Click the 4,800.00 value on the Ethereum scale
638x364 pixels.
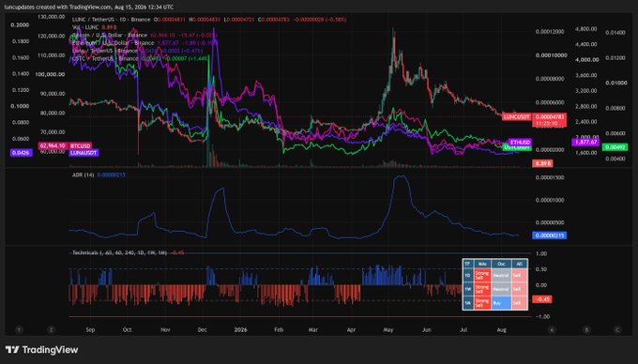point(585,29)
